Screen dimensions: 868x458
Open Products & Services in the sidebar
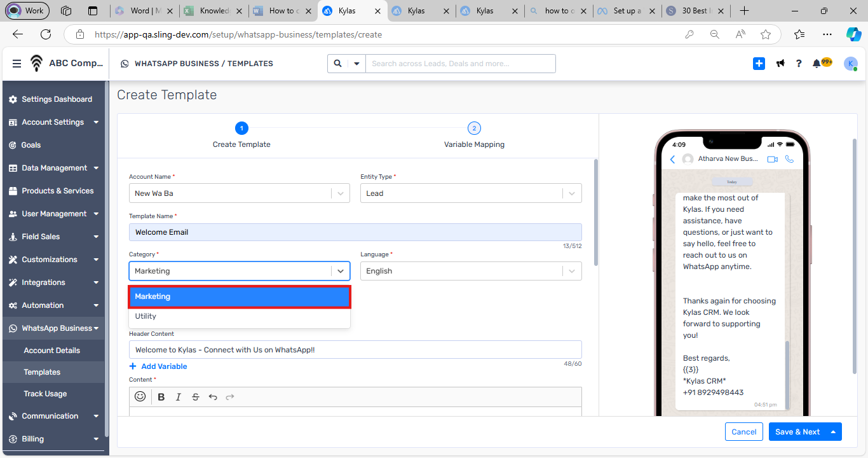click(55, 191)
